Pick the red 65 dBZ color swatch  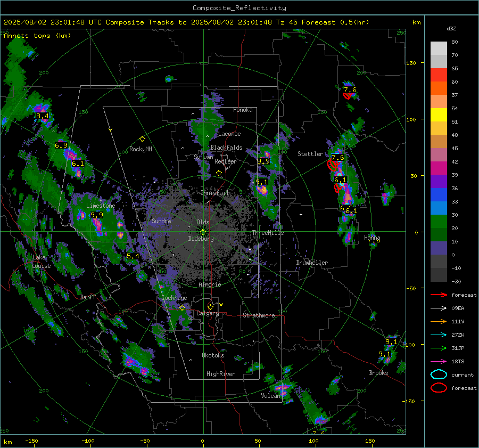pos(439,75)
